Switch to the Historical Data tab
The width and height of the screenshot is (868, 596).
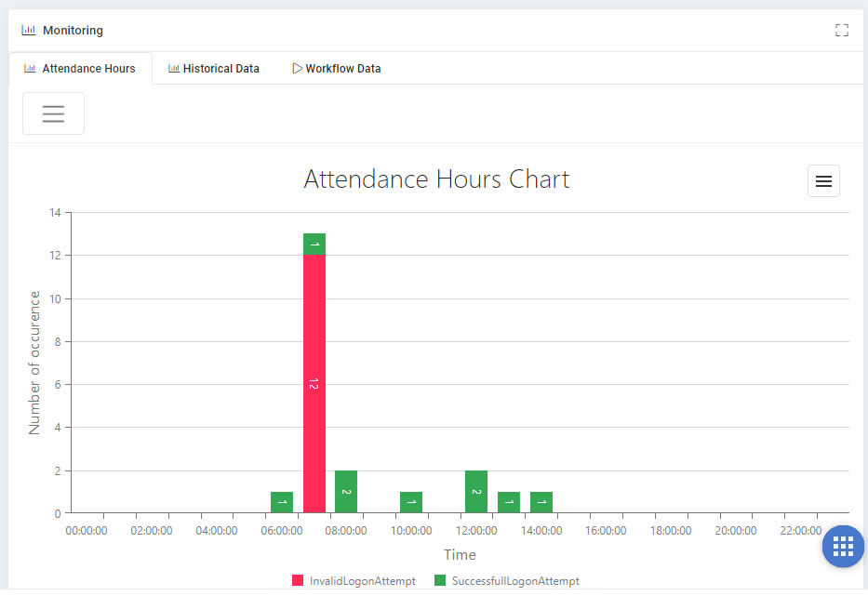tap(214, 69)
